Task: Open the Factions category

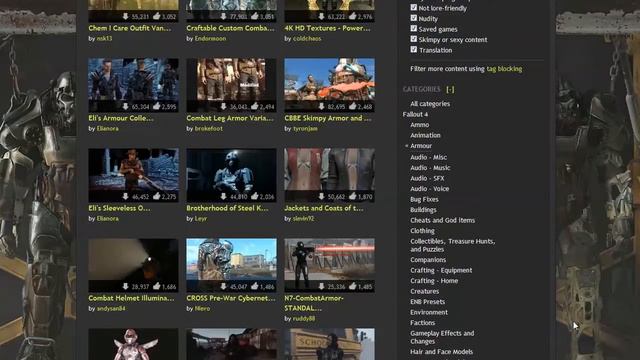Action: [x=422, y=323]
